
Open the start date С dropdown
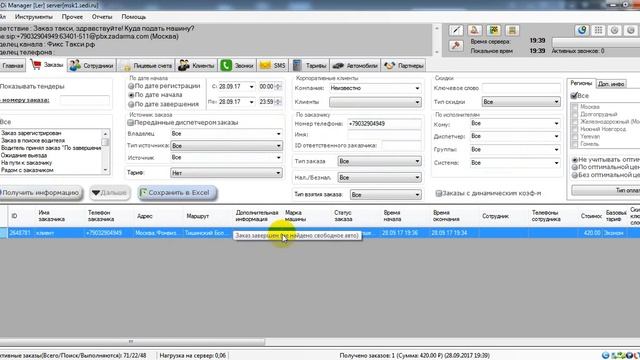pyautogui.click(x=251, y=87)
